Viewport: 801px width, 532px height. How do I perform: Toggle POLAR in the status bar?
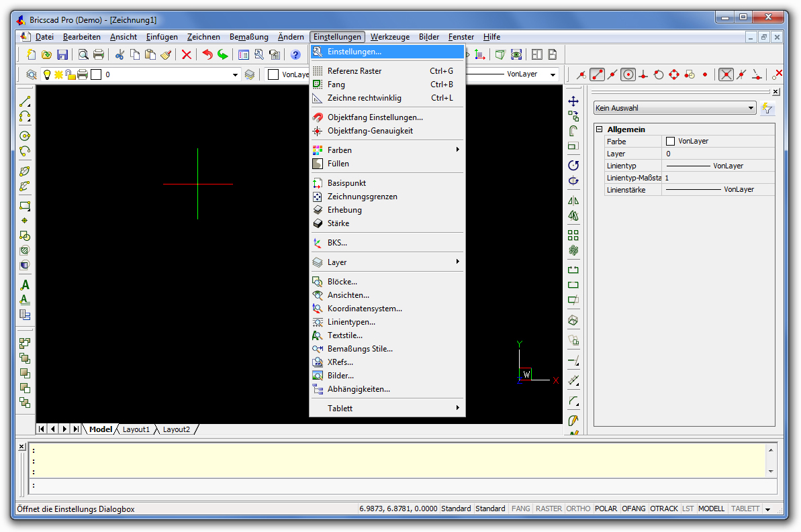pyautogui.click(x=606, y=509)
